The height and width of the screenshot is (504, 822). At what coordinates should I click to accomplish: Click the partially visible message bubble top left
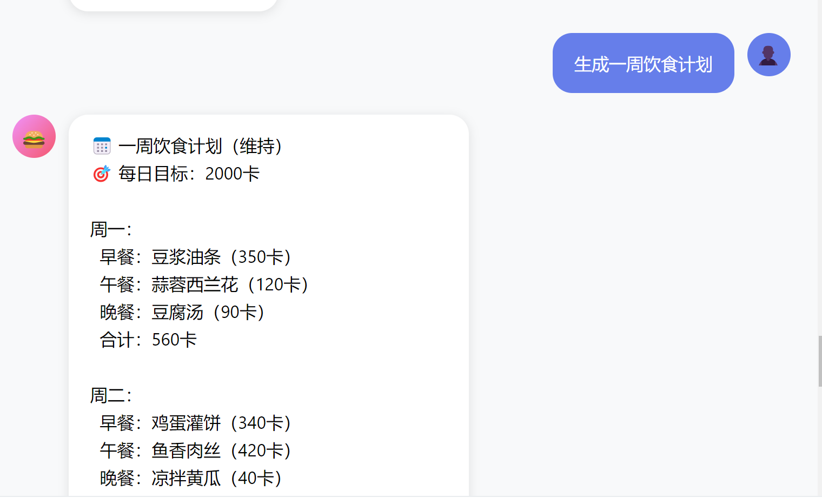pos(173,4)
